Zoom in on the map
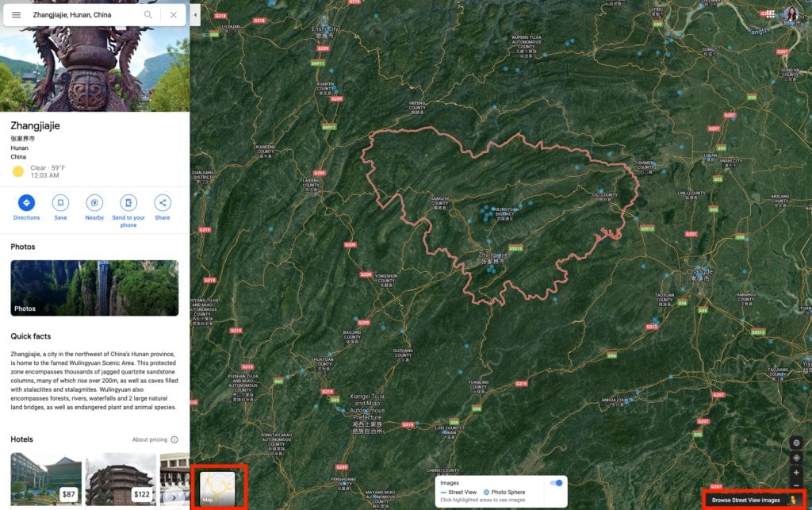 796,473
